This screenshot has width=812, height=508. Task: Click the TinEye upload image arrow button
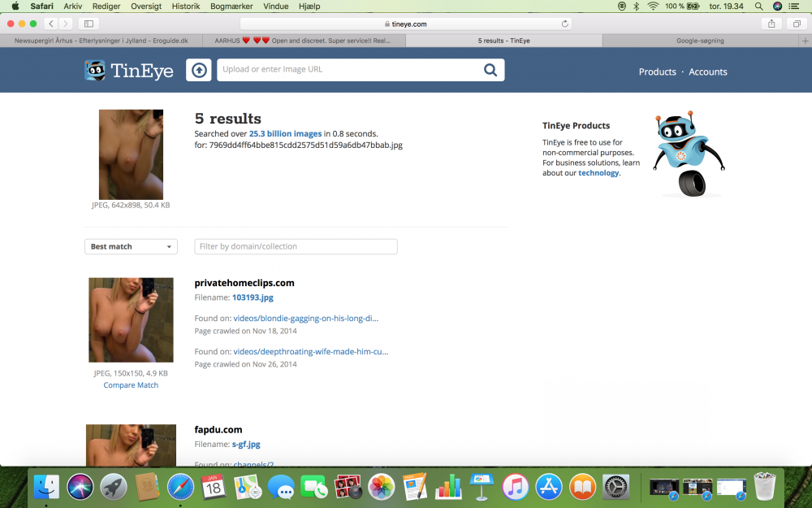[x=199, y=70]
